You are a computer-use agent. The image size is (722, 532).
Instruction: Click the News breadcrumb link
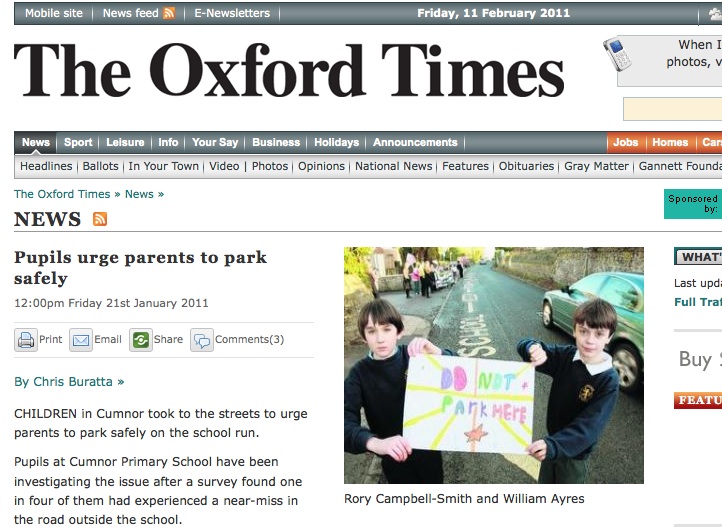[139, 194]
